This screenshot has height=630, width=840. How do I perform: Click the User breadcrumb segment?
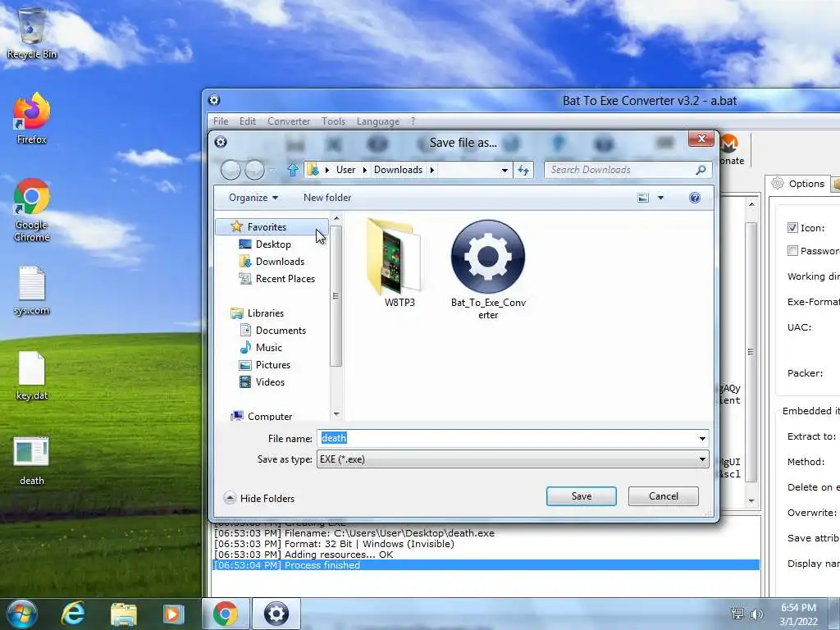[x=345, y=170]
